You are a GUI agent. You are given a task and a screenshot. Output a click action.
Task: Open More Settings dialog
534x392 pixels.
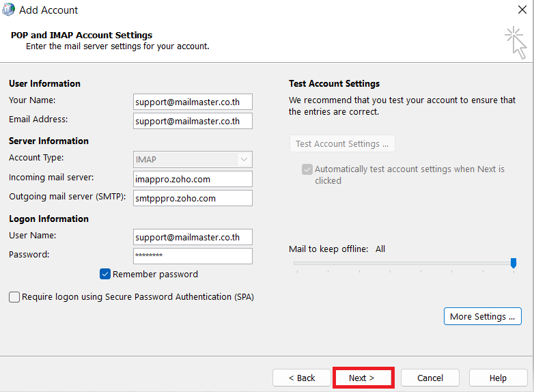(x=483, y=316)
